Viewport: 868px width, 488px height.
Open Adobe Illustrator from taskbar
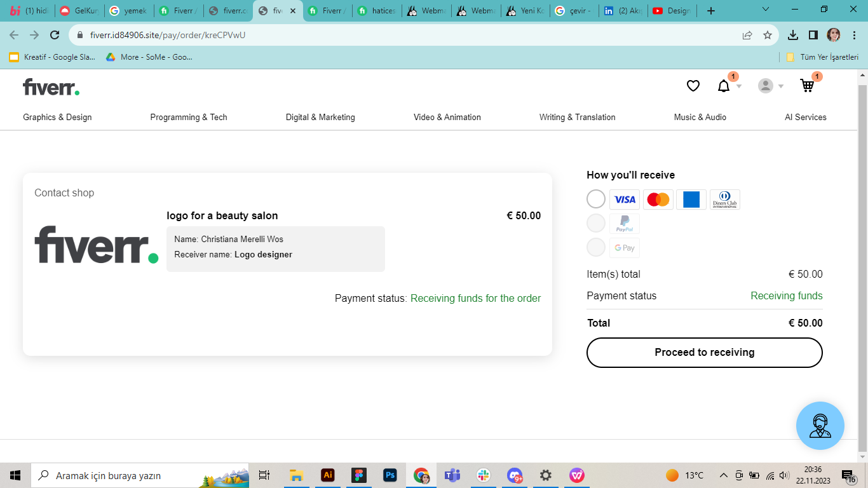pos(328,475)
